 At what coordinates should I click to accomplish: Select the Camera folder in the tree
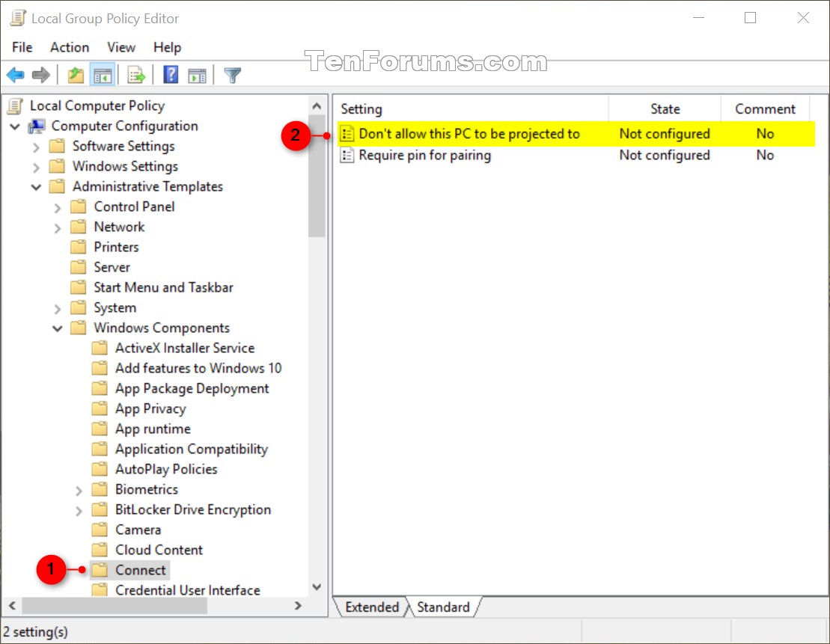(138, 529)
